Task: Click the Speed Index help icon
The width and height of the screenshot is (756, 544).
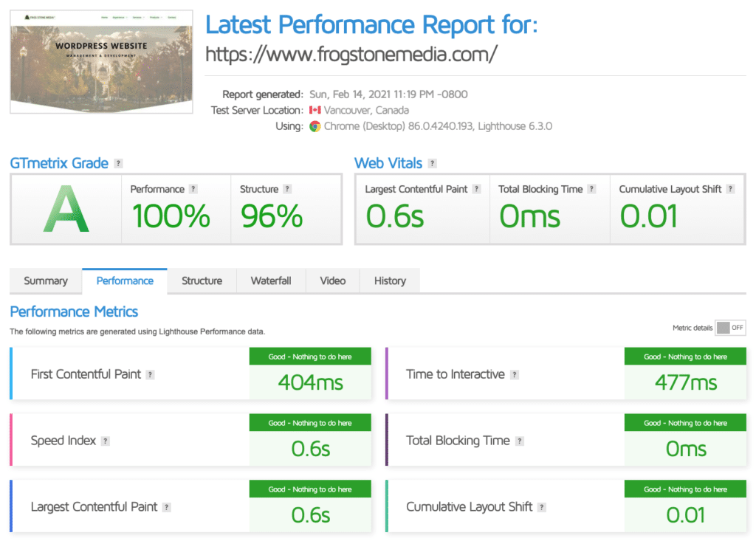Action: click(x=105, y=441)
